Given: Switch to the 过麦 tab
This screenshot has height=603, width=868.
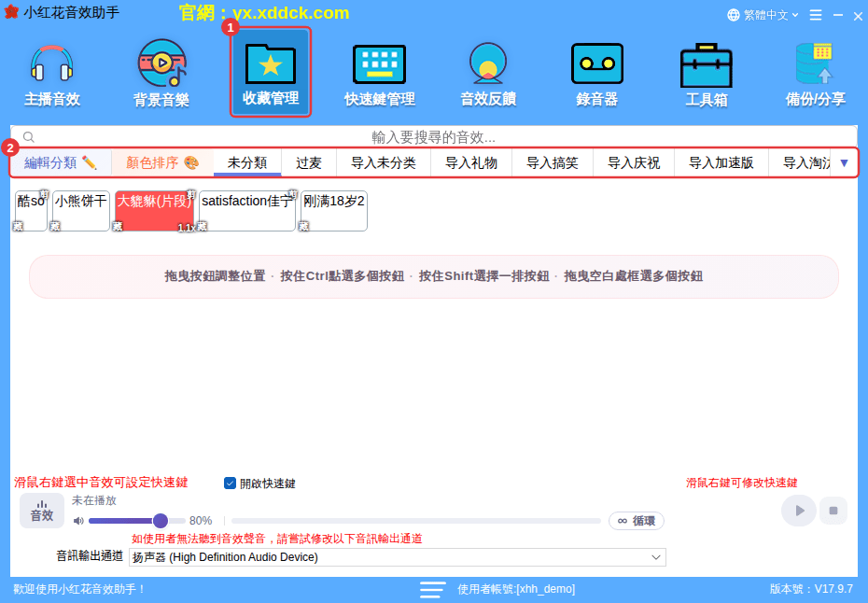Looking at the screenshot, I should tap(308, 162).
